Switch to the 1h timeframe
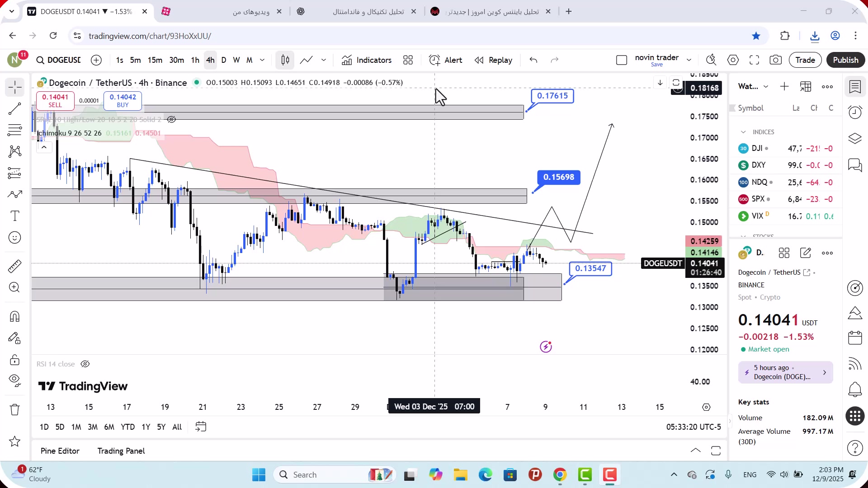The height and width of the screenshot is (488, 868). 195,60
